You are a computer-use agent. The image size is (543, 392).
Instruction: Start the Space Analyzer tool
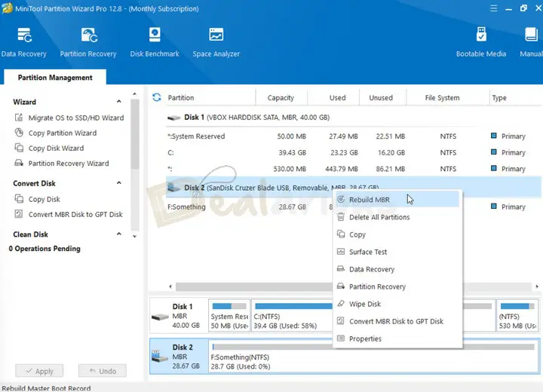pos(216,36)
